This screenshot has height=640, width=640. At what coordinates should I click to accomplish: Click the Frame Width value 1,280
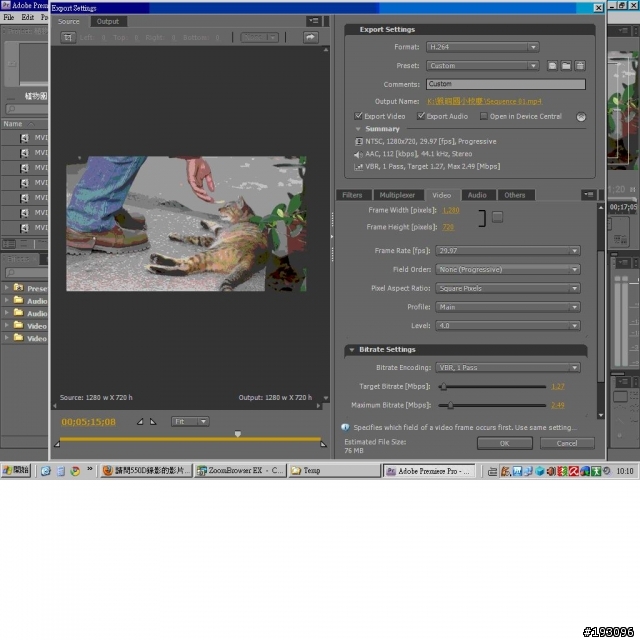point(451,210)
